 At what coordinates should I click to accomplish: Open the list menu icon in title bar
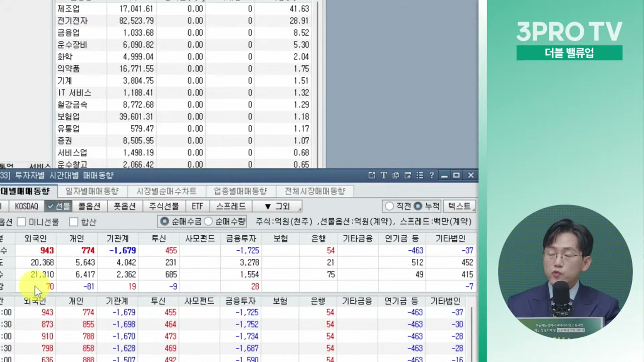click(420, 175)
